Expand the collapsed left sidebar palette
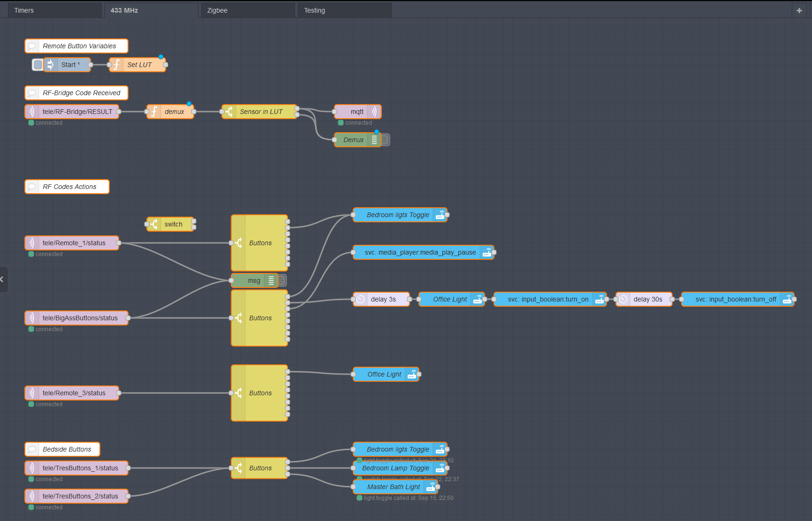812x521 pixels. tap(3, 279)
